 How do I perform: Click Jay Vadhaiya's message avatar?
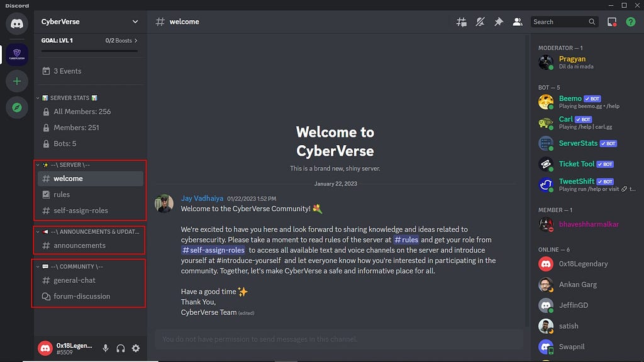(164, 203)
